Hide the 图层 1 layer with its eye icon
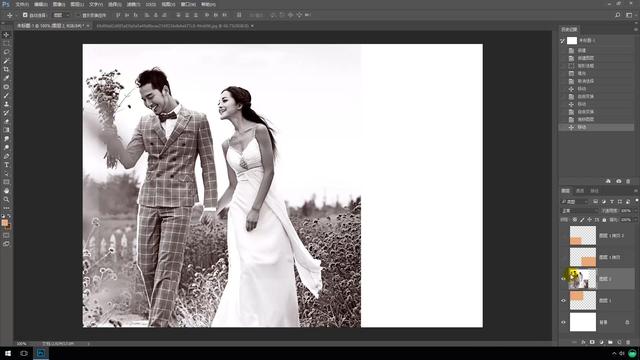 click(x=564, y=300)
